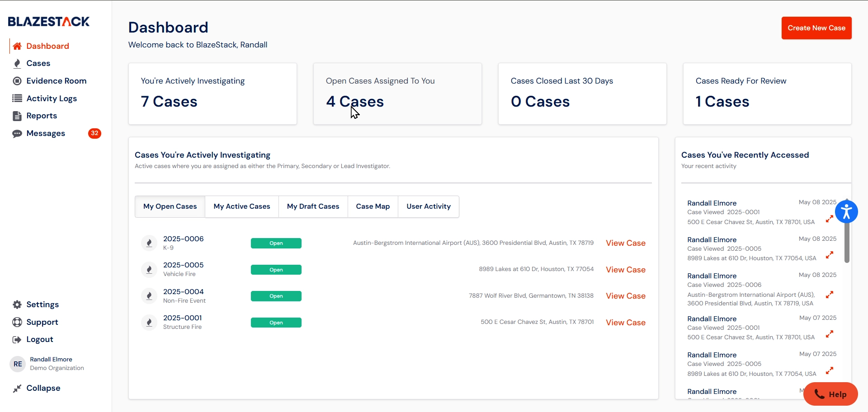Click View Case for 2025-0006
This screenshot has height=412, width=868.
[x=626, y=243]
